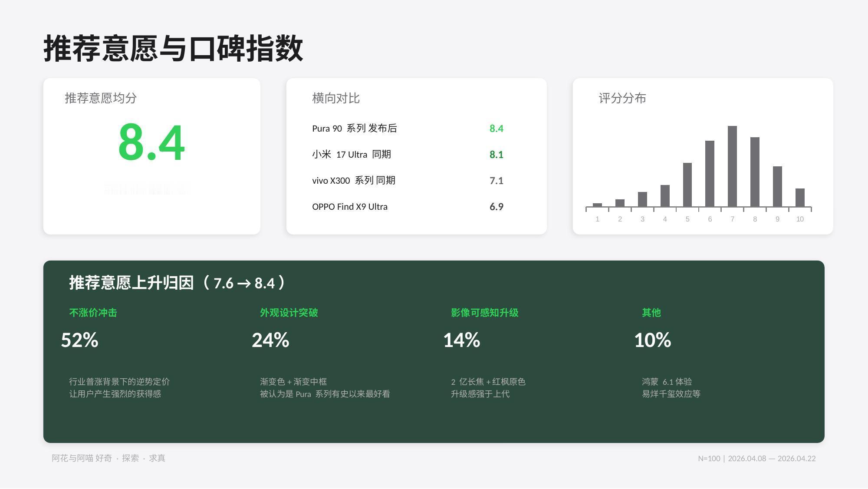Click the vivo X300 系列 同期 label

pos(353,181)
